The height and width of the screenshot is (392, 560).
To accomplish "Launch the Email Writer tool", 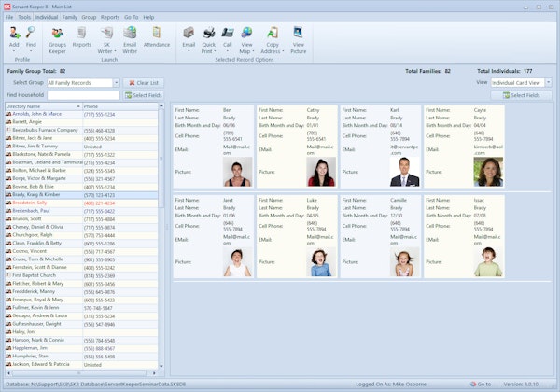I will (130, 34).
